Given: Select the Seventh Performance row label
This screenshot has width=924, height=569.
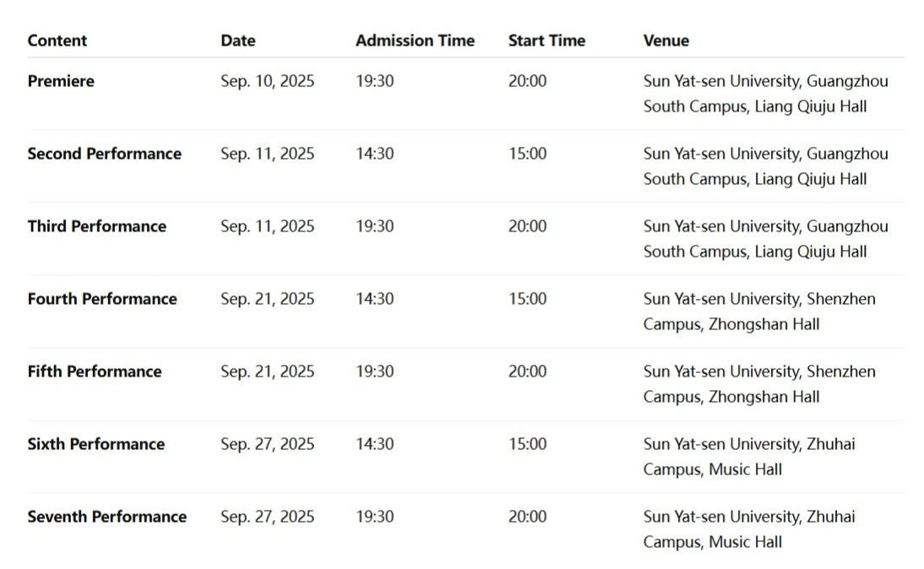Looking at the screenshot, I should pos(106,517).
